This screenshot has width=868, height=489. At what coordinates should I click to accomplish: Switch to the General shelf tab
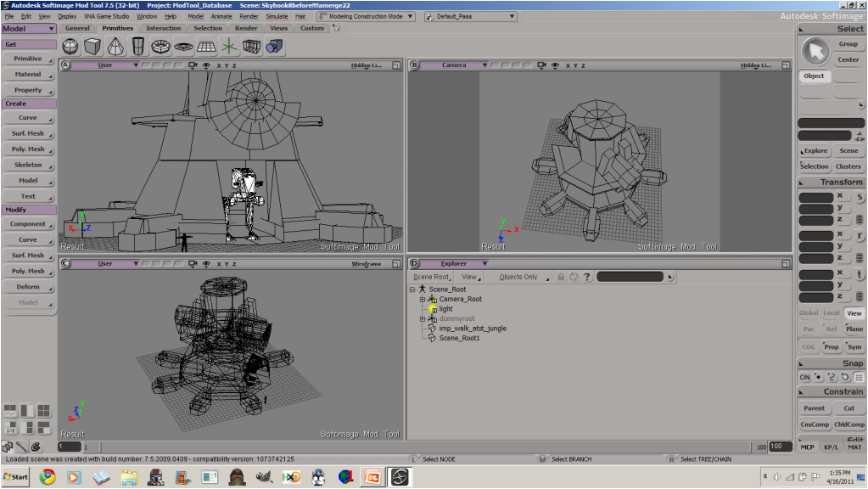(x=77, y=28)
